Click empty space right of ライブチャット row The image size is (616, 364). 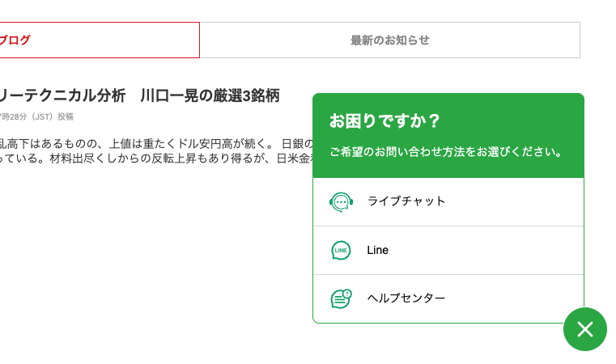(515, 202)
